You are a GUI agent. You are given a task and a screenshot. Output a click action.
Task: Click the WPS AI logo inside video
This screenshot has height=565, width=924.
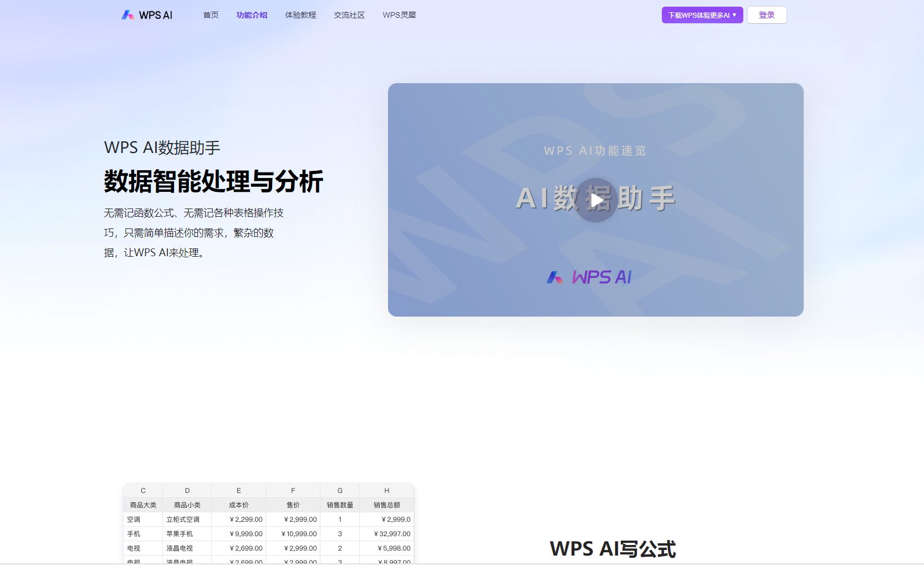coord(589,277)
